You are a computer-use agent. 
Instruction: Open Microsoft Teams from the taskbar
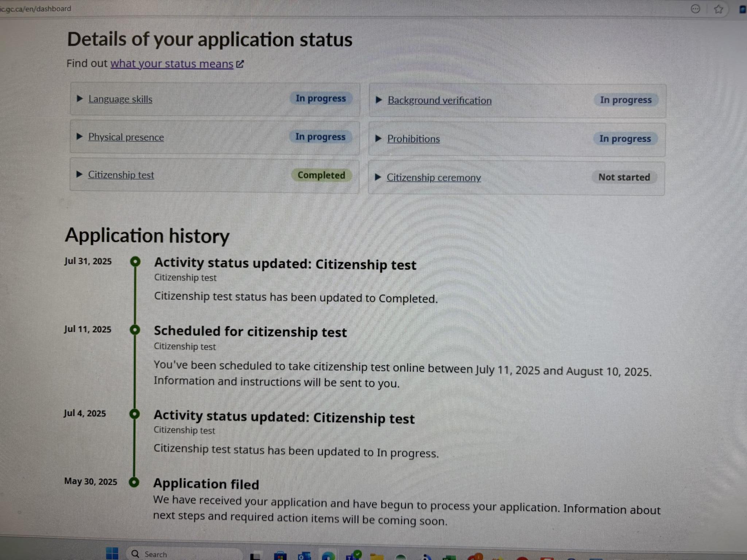coord(353,555)
